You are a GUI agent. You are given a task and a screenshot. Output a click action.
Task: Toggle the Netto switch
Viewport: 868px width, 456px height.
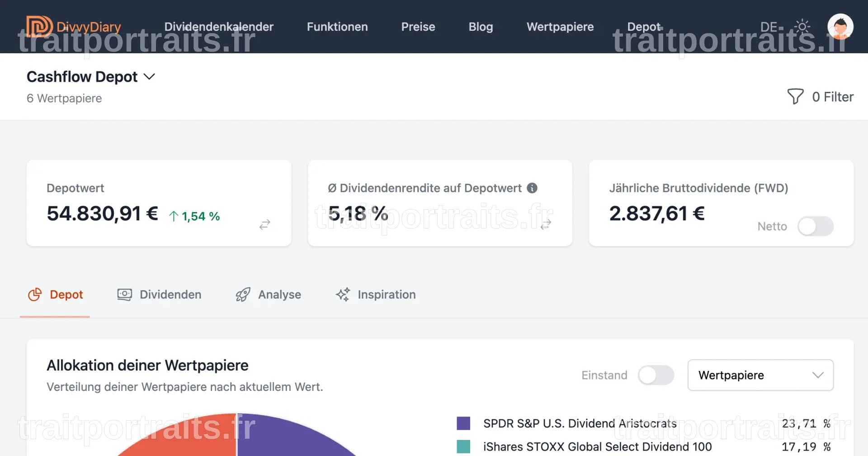pos(816,226)
